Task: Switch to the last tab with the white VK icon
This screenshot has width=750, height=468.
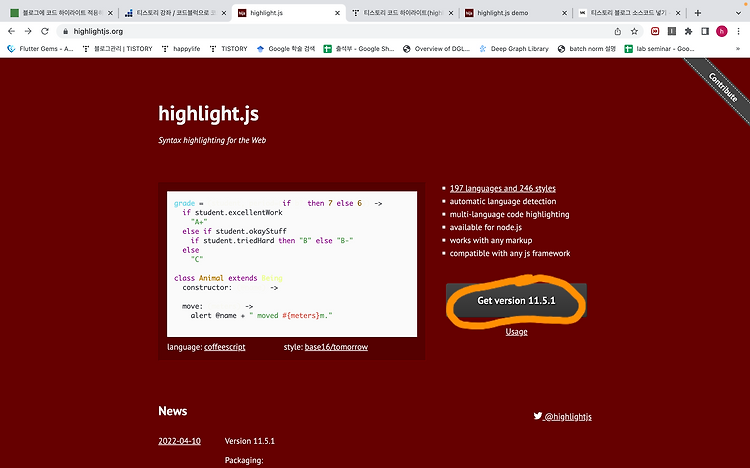Action: (629, 13)
